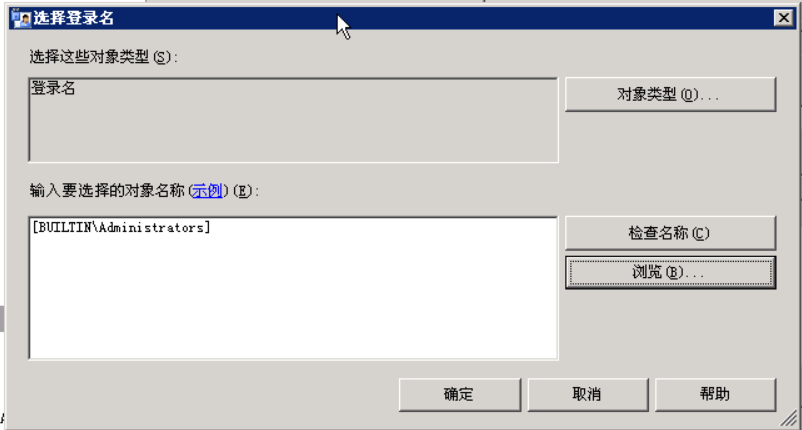The height and width of the screenshot is (430, 802).
Task: Click the 检查名称(C) button
Action: 671,233
